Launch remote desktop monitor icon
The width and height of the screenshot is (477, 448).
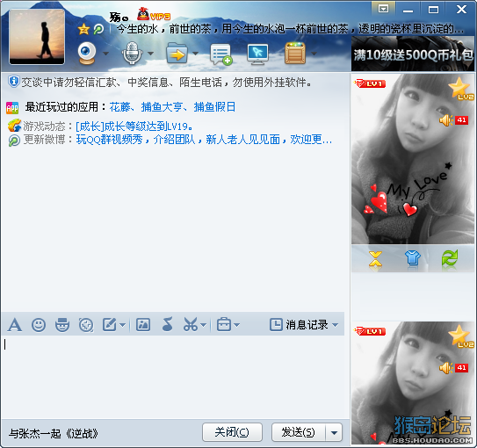[x=258, y=54]
